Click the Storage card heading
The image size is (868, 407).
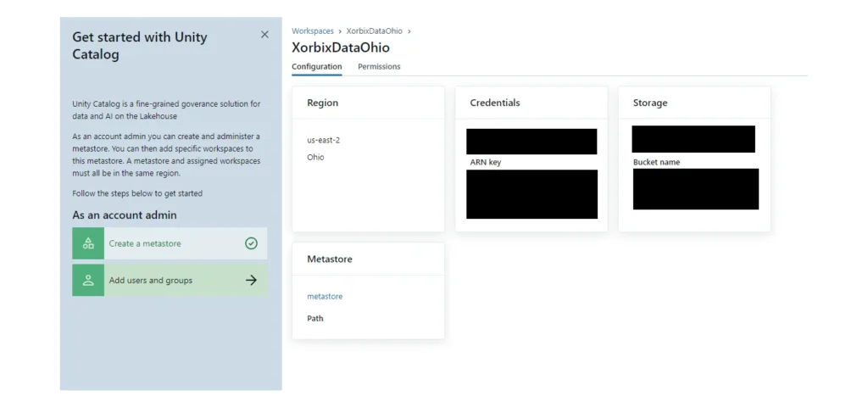click(650, 103)
